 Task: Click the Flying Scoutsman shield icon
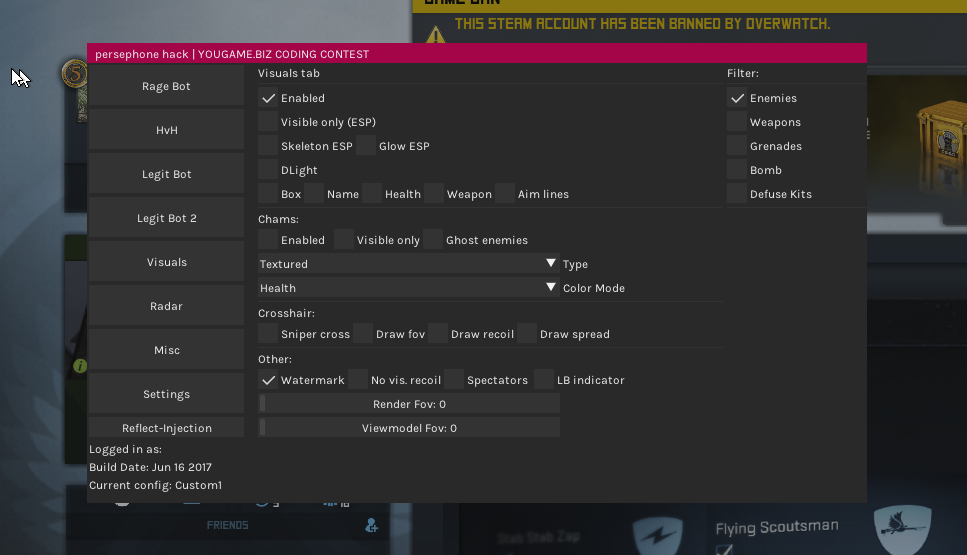click(x=902, y=529)
